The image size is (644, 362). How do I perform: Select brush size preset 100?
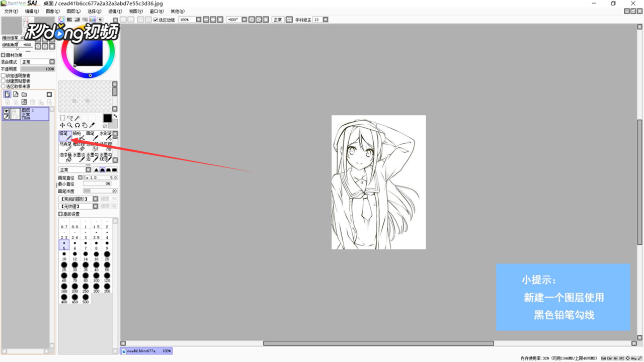tap(96, 278)
